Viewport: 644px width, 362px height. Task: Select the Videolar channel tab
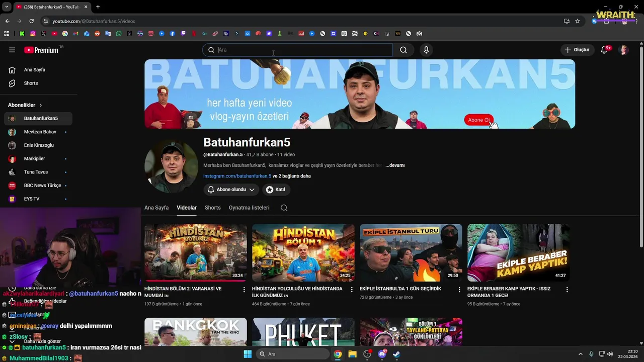tap(187, 208)
